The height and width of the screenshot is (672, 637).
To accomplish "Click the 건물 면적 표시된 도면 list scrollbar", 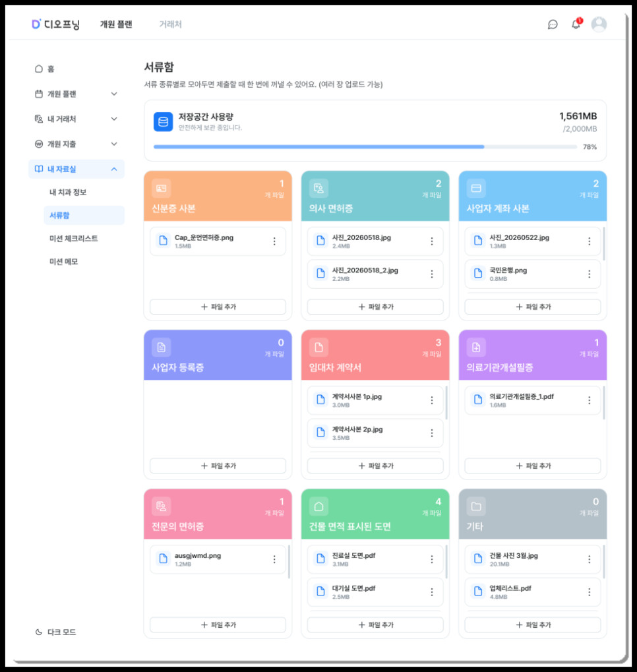I will click(446, 562).
